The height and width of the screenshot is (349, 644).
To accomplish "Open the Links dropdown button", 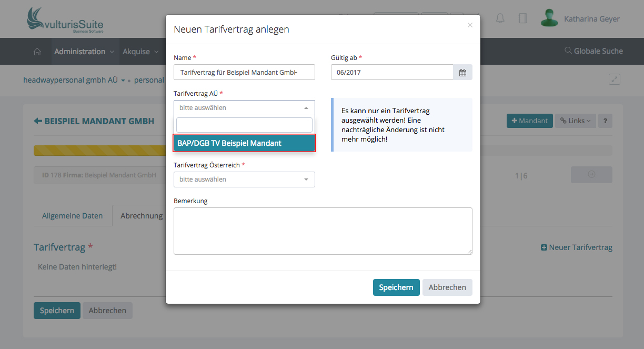I will (575, 121).
